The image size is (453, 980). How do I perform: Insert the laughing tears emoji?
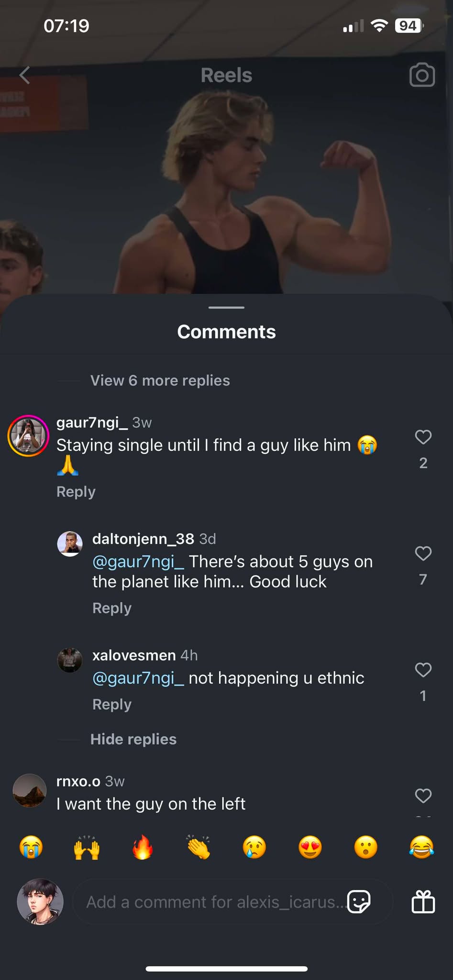click(421, 848)
